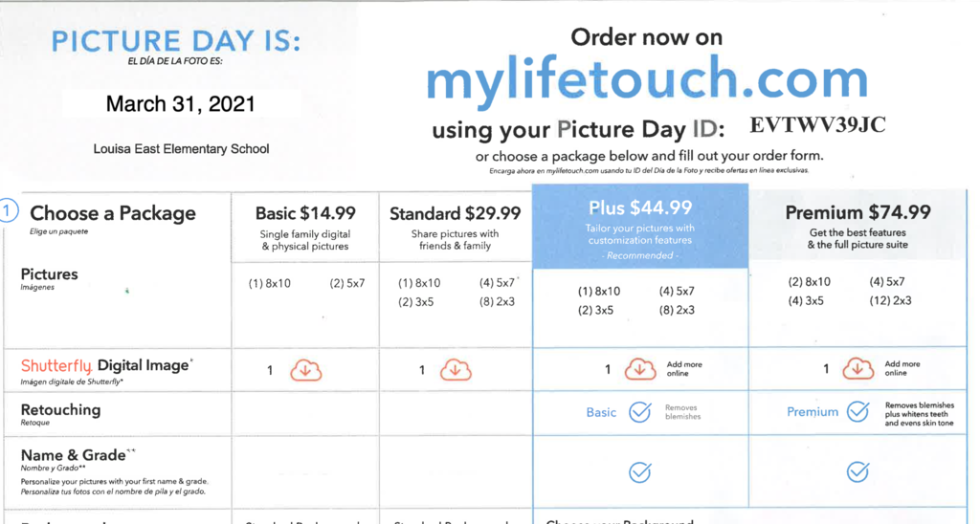Click the Louisa East Elementary School name
This screenshot has width=980, height=524.
pos(181,149)
